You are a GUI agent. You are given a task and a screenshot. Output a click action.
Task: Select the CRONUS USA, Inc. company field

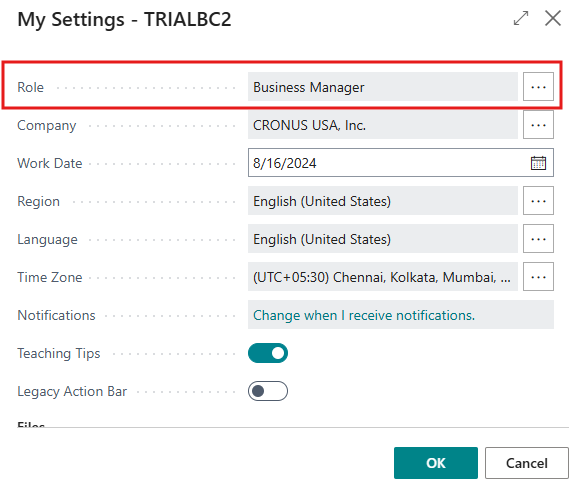(383, 125)
